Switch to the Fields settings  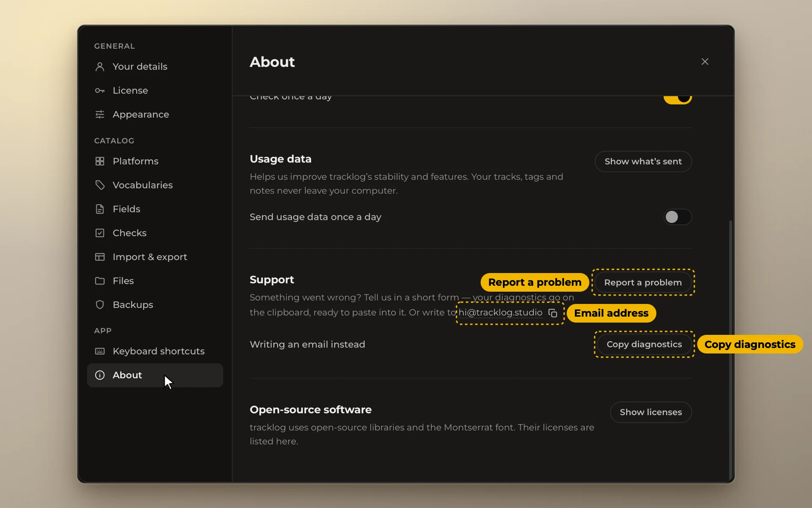(x=155, y=209)
